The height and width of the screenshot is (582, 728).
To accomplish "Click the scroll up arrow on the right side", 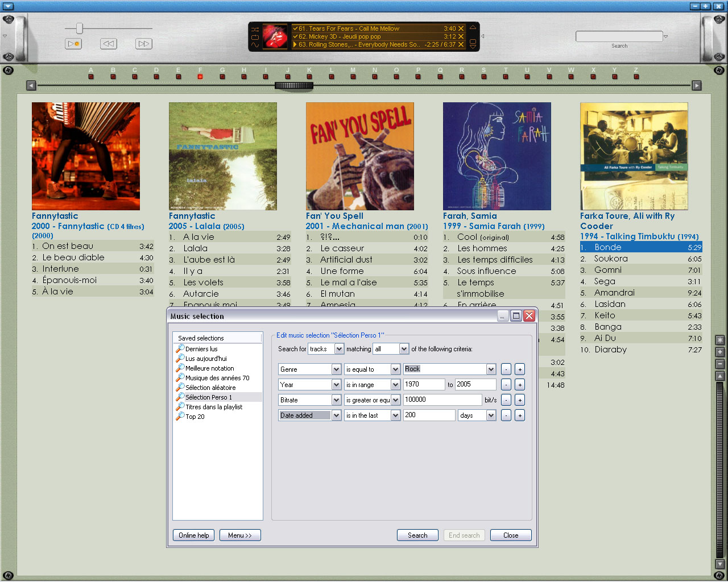I will click(720, 376).
